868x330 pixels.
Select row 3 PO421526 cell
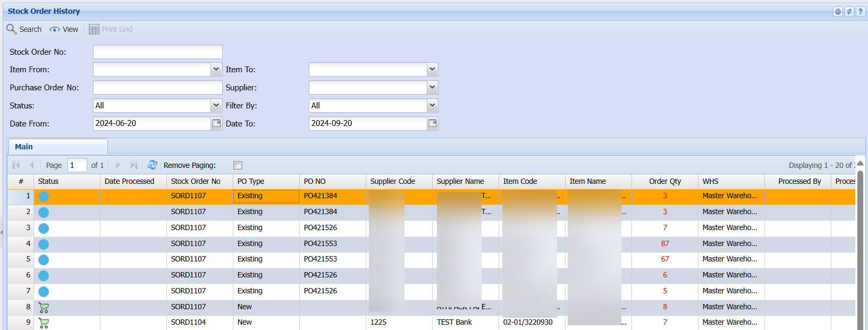(x=321, y=227)
